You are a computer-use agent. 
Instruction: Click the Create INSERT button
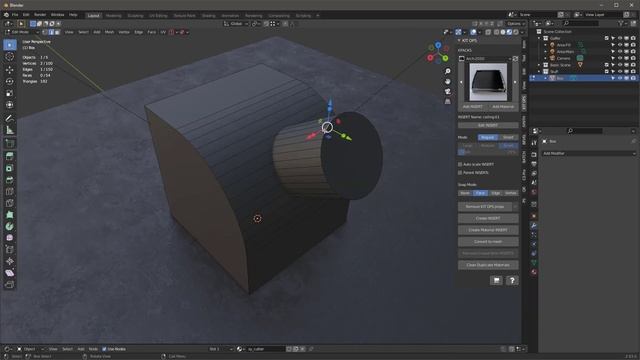pos(488,218)
